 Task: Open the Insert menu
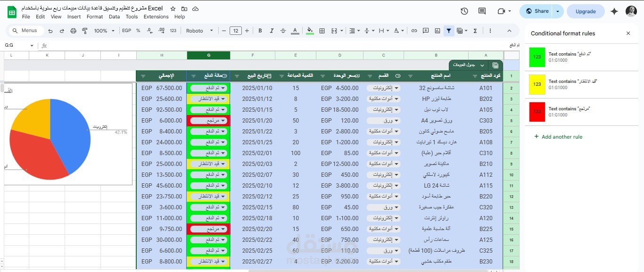tap(74, 16)
